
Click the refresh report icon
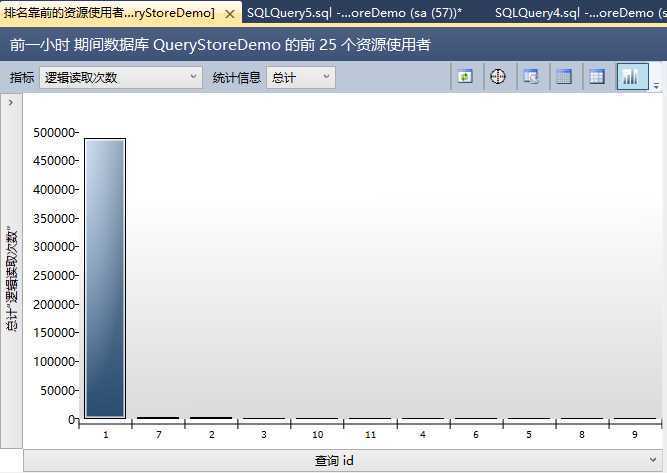(x=465, y=77)
